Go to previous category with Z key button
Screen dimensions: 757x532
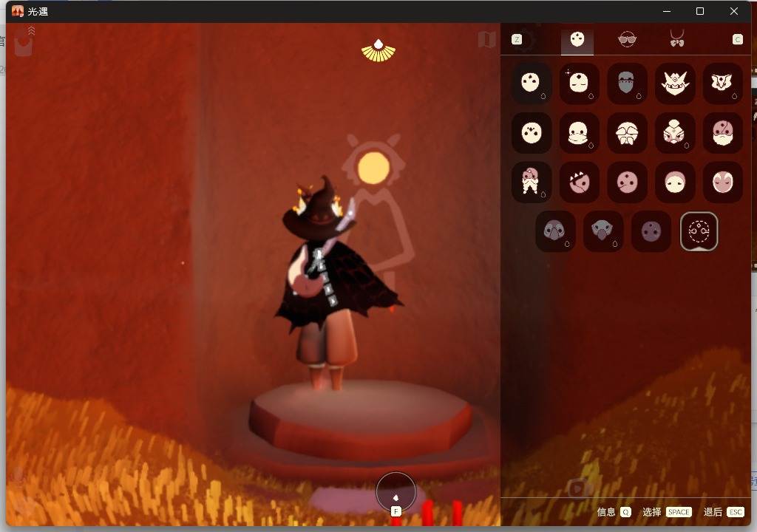517,40
